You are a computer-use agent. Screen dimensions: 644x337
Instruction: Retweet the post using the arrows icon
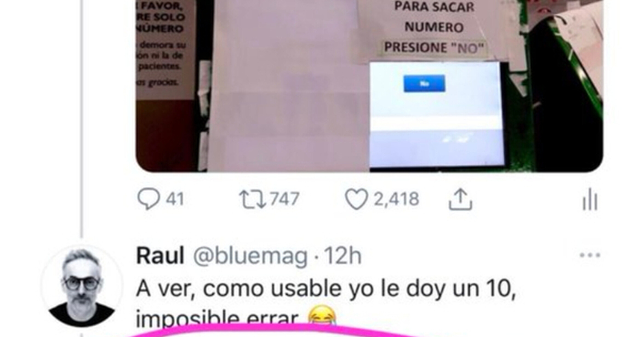(x=252, y=199)
